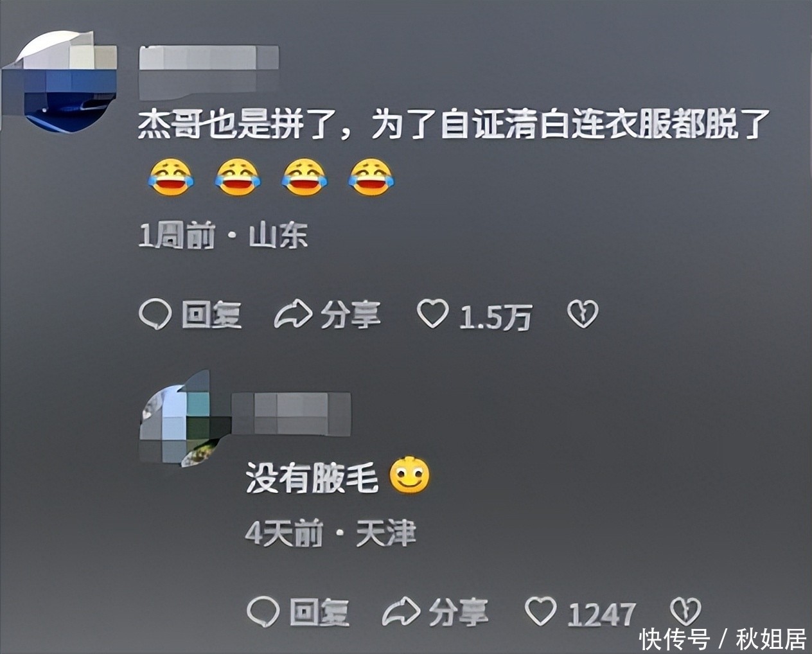Tap broken heart icon on second comment
The image size is (812, 654).
685,611
